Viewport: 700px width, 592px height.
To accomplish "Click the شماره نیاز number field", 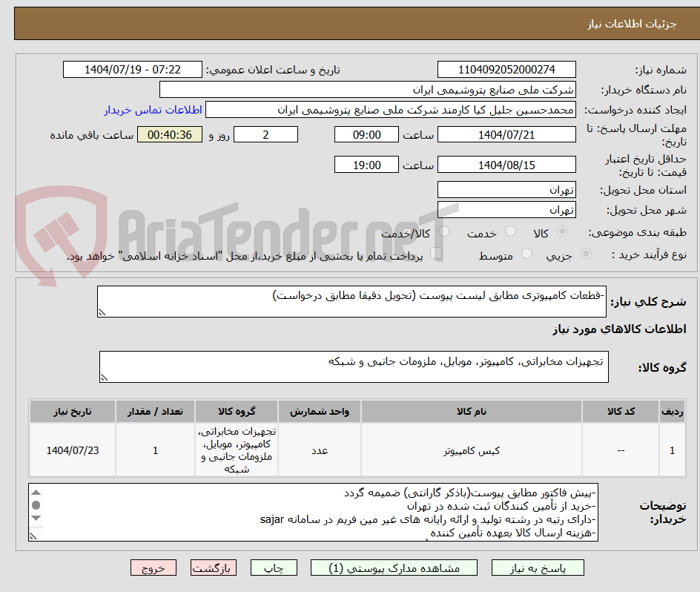I will click(506, 70).
